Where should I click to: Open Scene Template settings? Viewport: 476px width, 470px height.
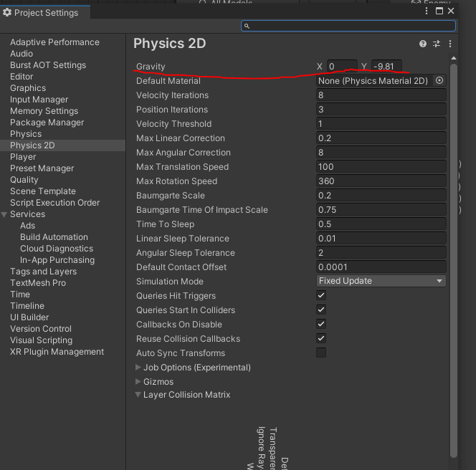43,191
